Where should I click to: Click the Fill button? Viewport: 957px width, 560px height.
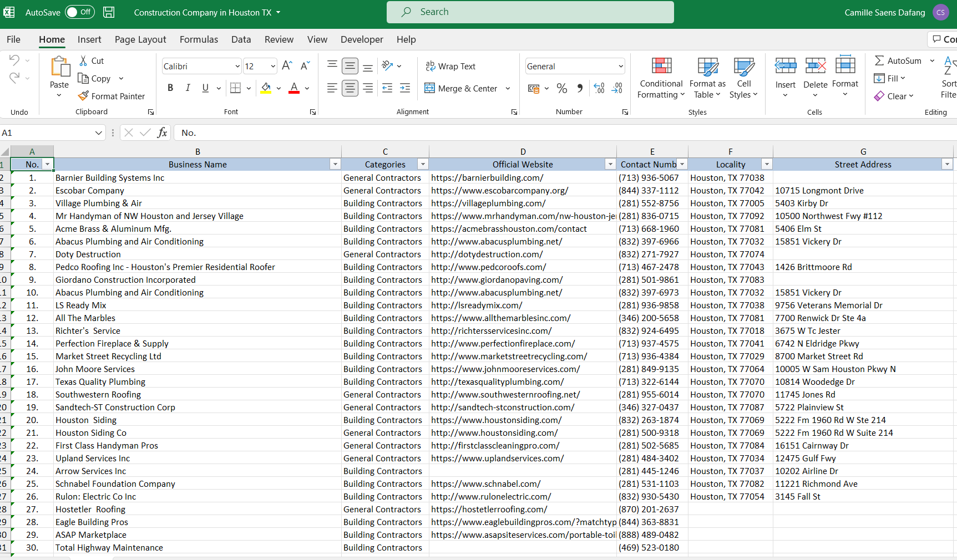tap(889, 78)
